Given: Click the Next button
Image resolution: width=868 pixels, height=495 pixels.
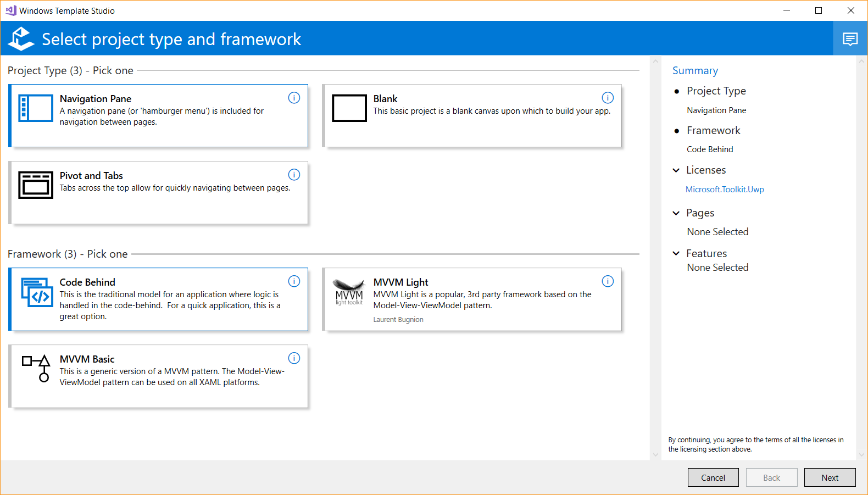Looking at the screenshot, I should coord(830,477).
